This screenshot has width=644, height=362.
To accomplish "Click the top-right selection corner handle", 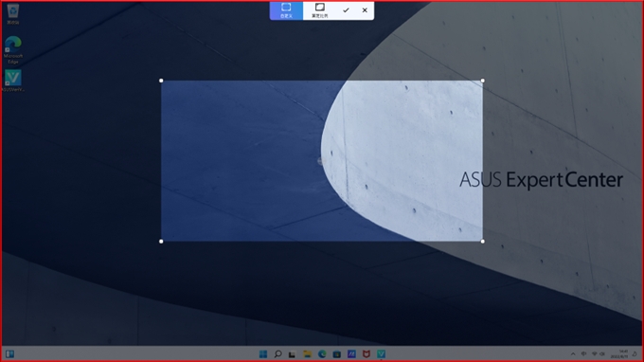I will [x=483, y=81].
